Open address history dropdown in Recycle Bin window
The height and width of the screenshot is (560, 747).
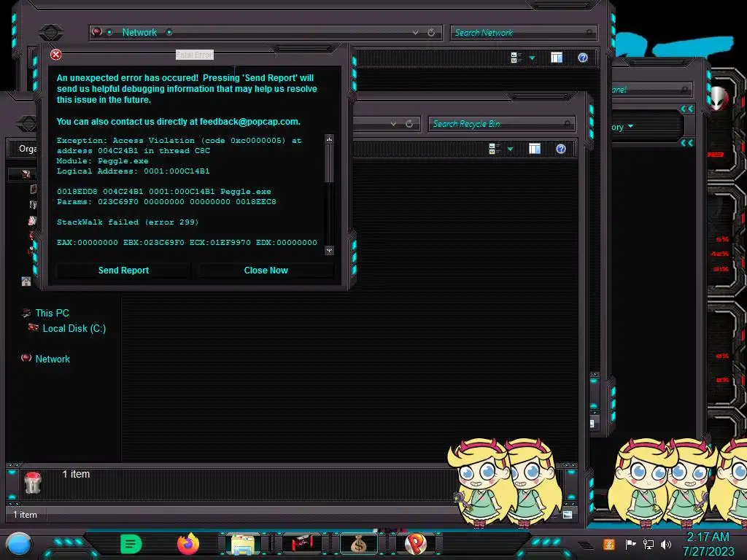point(393,124)
